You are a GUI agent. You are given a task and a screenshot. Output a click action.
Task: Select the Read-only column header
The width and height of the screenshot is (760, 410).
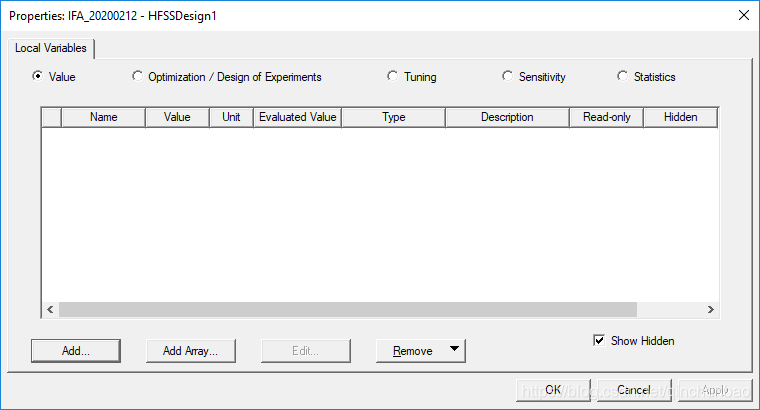tap(606, 117)
